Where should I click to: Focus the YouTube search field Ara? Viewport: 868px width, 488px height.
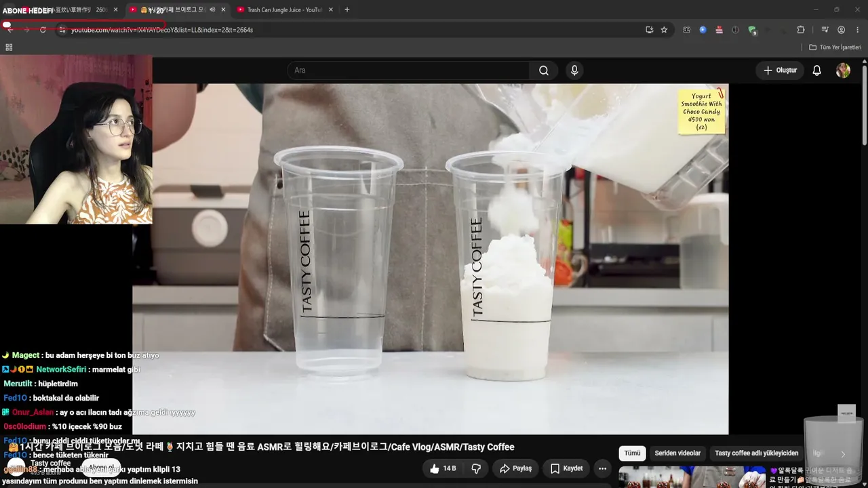pyautogui.click(x=408, y=70)
